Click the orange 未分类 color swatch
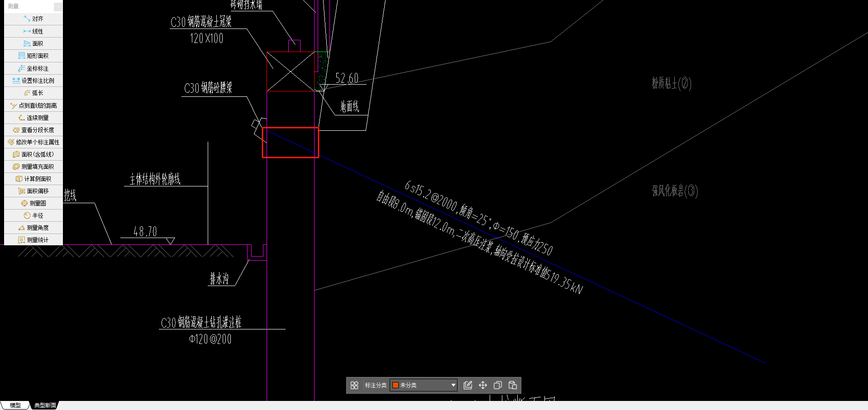 395,385
